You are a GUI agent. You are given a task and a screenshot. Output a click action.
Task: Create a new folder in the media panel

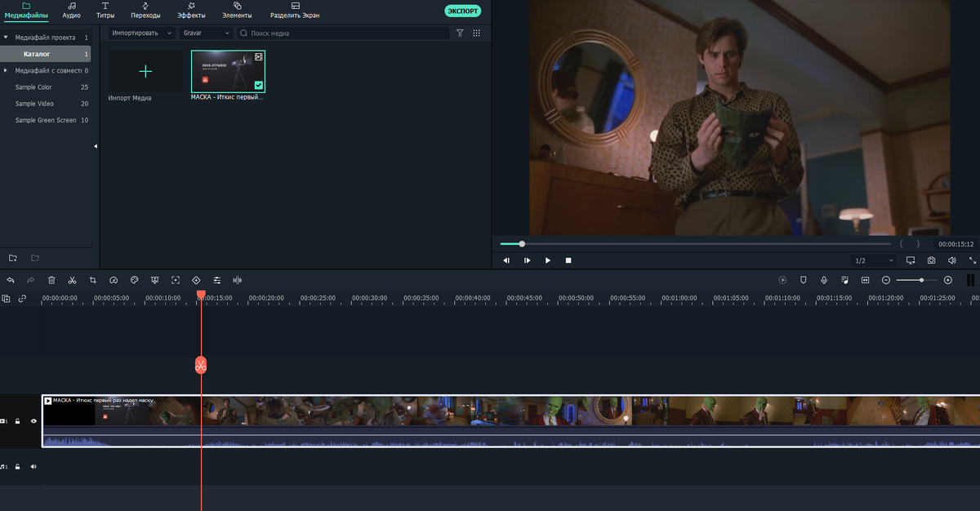point(13,258)
